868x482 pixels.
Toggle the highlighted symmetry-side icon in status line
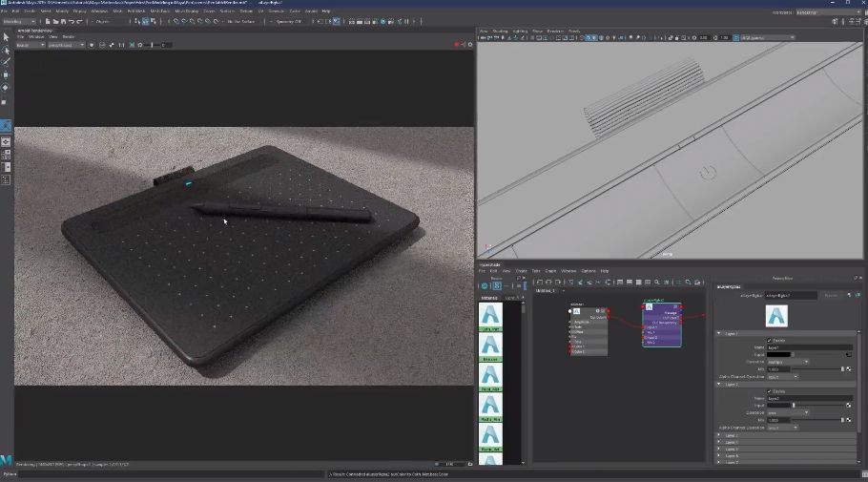pyautogui.click(x=336, y=22)
